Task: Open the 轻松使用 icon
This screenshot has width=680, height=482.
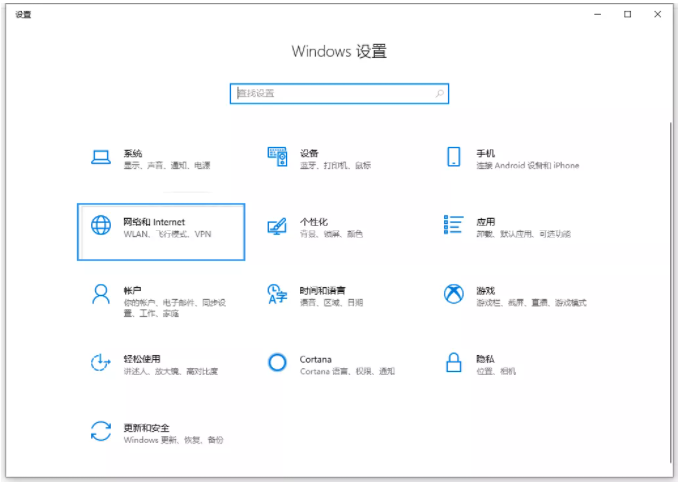Action: tap(101, 363)
